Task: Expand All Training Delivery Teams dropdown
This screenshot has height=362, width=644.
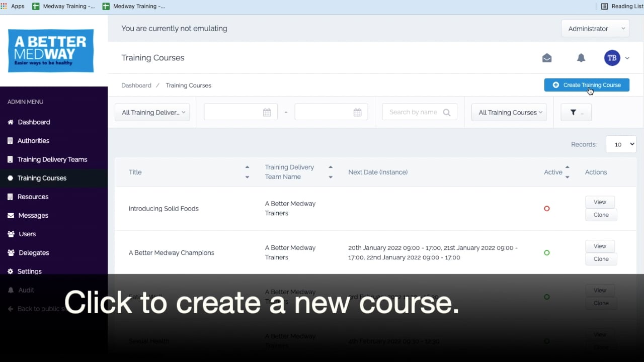Action: [x=152, y=113]
